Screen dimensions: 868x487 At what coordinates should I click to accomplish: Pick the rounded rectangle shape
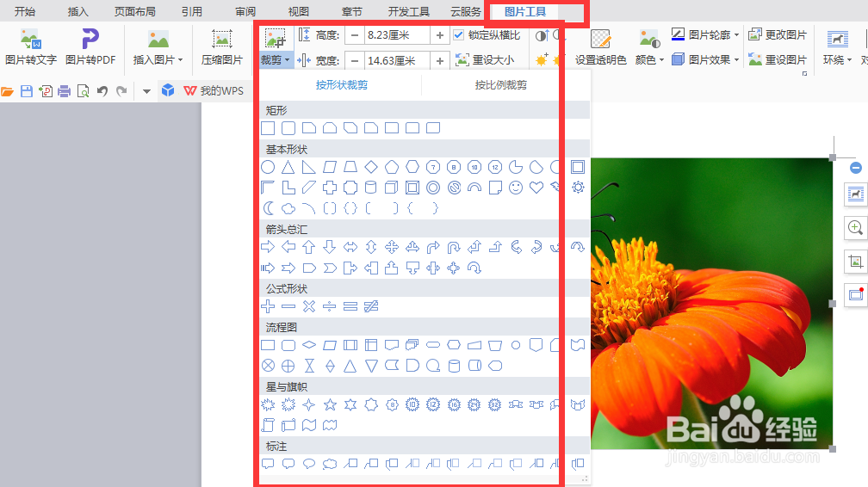pos(288,128)
